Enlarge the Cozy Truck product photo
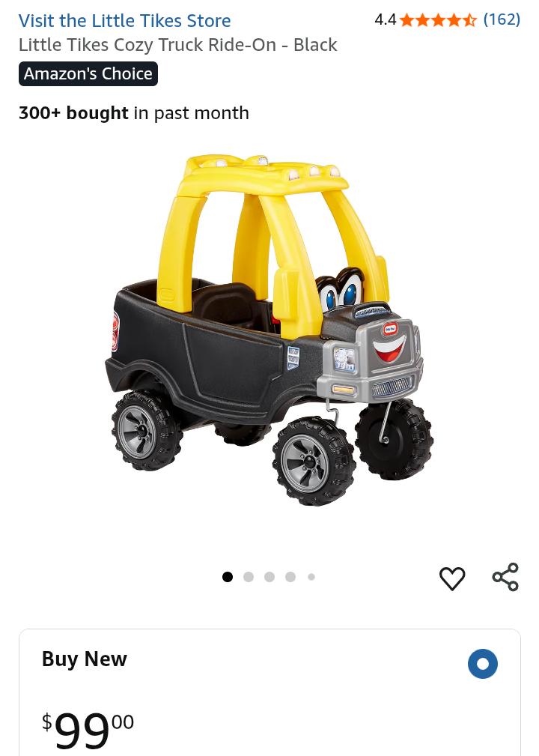The image size is (539, 756). tap(269, 330)
